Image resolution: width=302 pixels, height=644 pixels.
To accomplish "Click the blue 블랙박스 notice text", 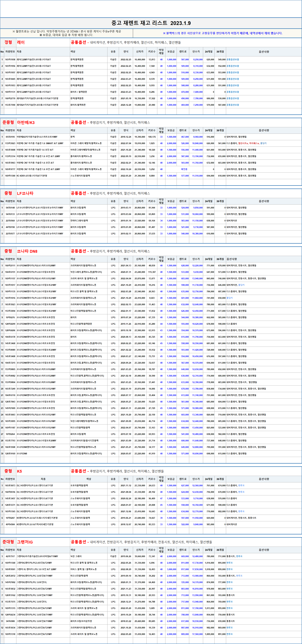I will pos(223,33).
